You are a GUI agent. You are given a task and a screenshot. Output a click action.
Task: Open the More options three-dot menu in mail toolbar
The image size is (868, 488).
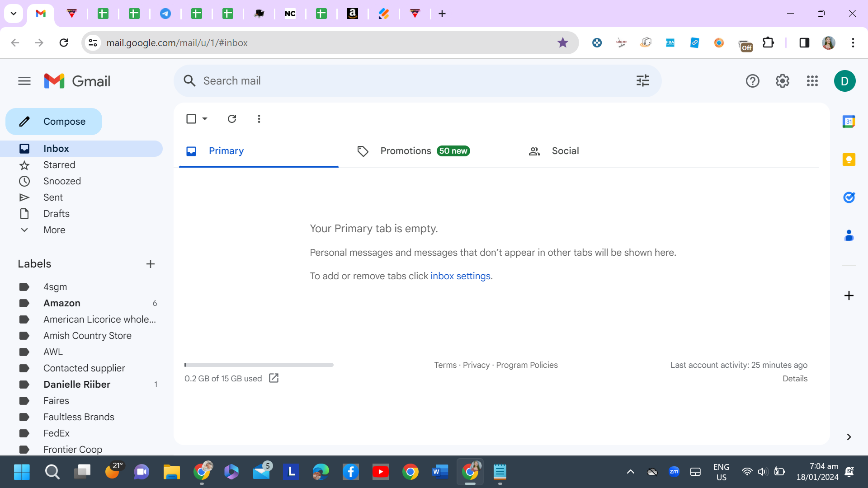[x=259, y=119]
